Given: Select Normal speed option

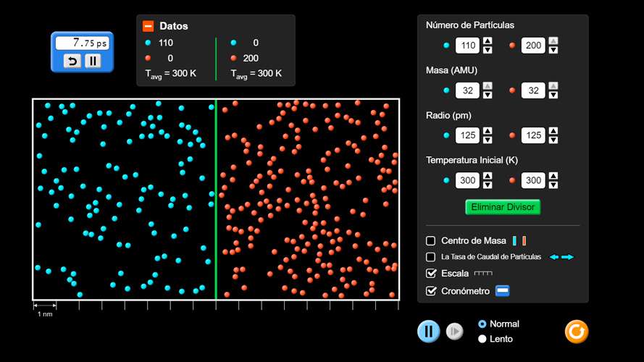Looking at the screenshot, I should coord(482,324).
